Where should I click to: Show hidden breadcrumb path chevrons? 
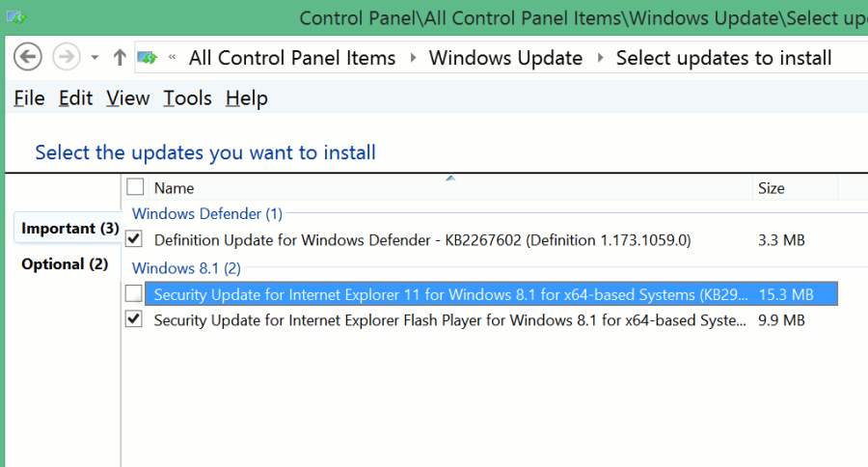(172, 58)
